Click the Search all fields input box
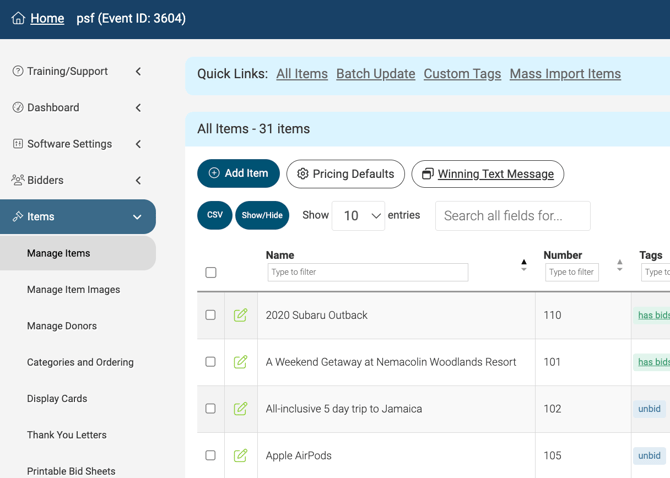This screenshot has height=478, width=670. (x=512, y=216)
